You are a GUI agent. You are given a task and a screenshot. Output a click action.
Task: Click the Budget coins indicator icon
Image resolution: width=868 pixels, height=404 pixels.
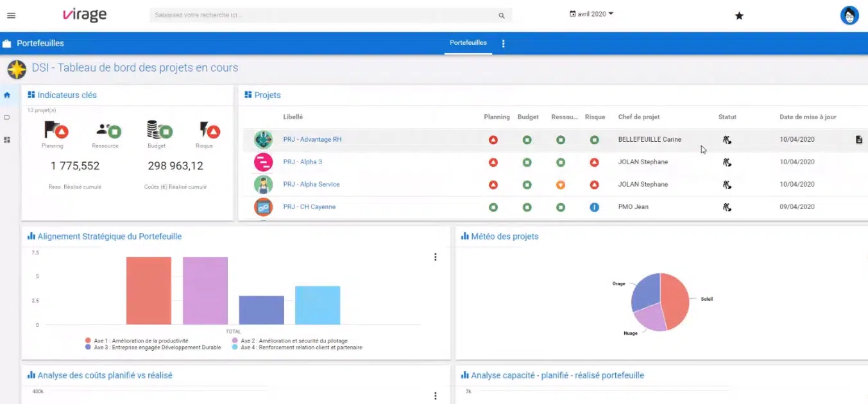point(159,130)
